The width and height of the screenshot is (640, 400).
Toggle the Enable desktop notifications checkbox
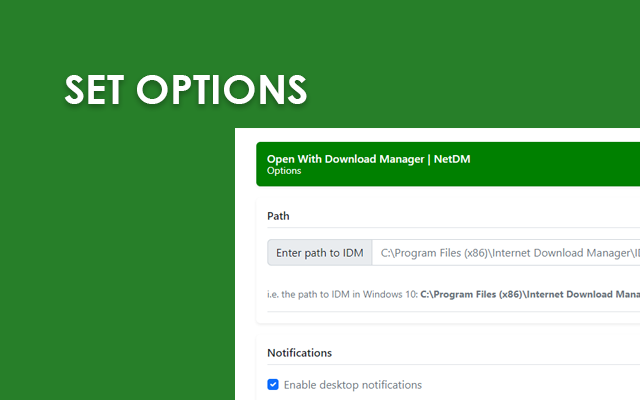(x=273, y=385)
